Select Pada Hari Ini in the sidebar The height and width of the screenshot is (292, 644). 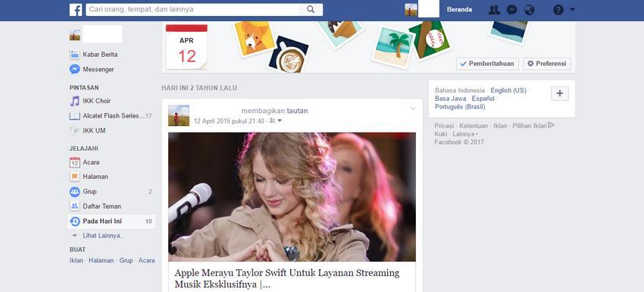pos(111,221)
